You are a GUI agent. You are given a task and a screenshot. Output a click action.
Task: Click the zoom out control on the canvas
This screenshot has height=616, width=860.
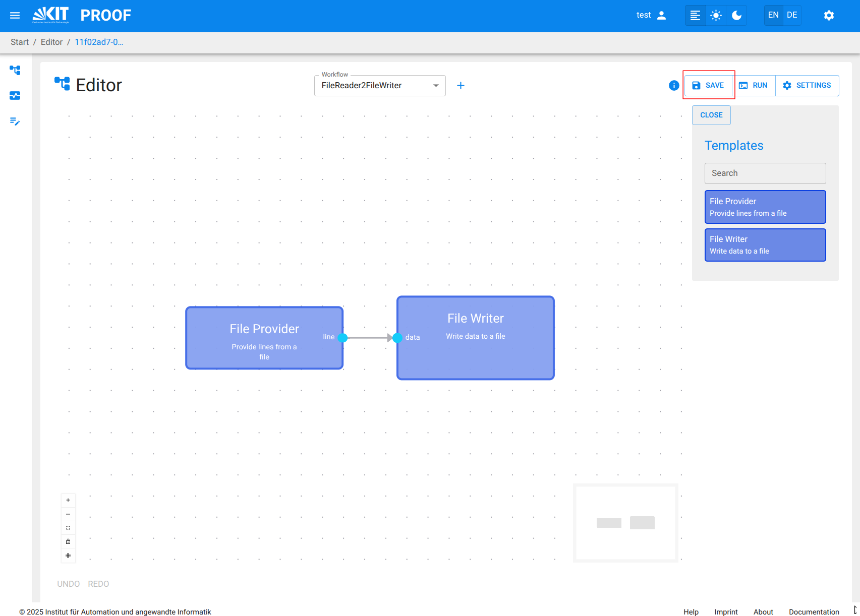68,514
